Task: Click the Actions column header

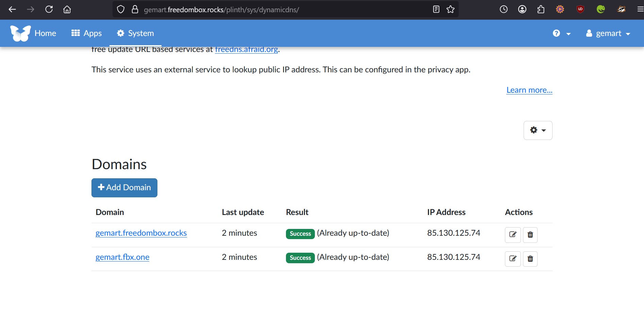Action: pyautogui.click(x=519, y=212)
